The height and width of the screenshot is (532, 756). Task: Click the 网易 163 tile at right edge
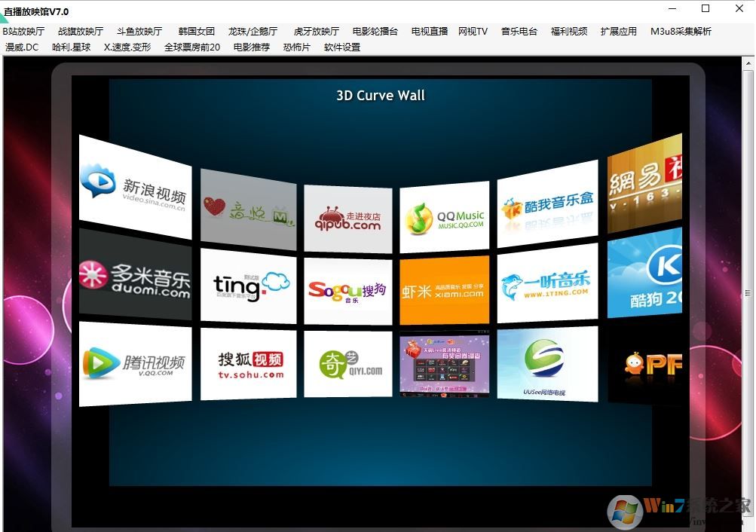tap(644, 186)
